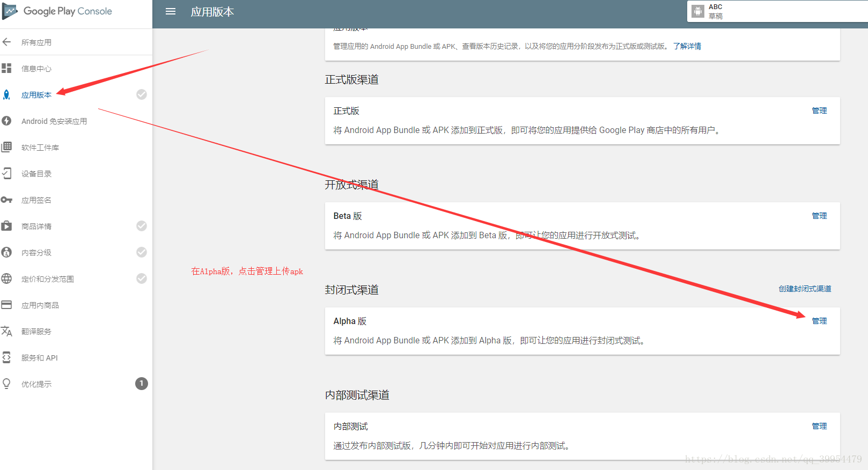Click the 正式版渠道 section heading
This screenshot has width=868, height=470.
coord(352,79)
